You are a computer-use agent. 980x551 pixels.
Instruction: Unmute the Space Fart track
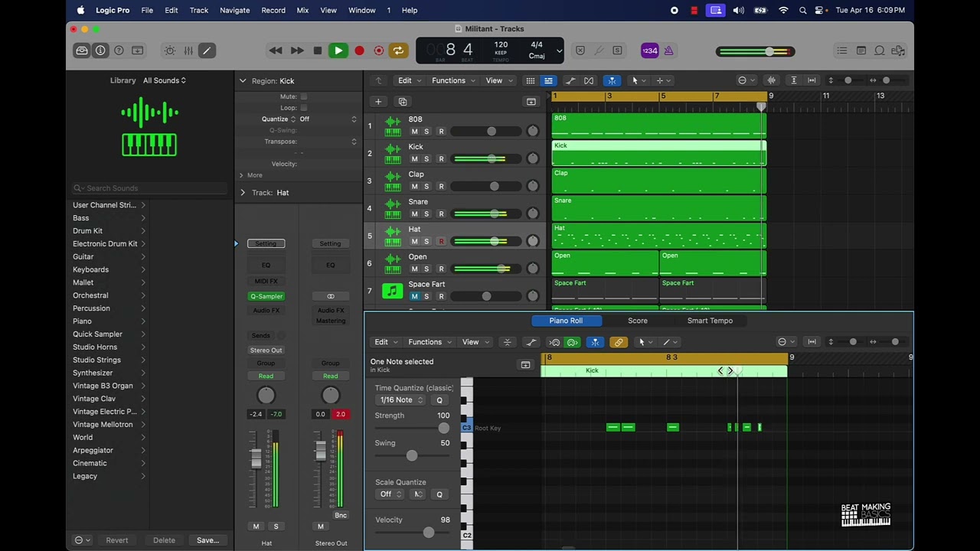point(415,297)
